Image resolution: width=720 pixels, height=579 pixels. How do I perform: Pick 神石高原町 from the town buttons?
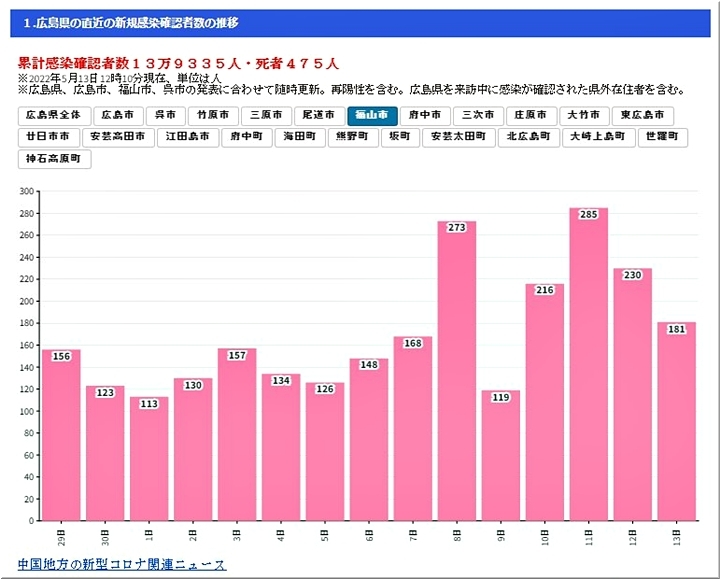tap(55, 159)
